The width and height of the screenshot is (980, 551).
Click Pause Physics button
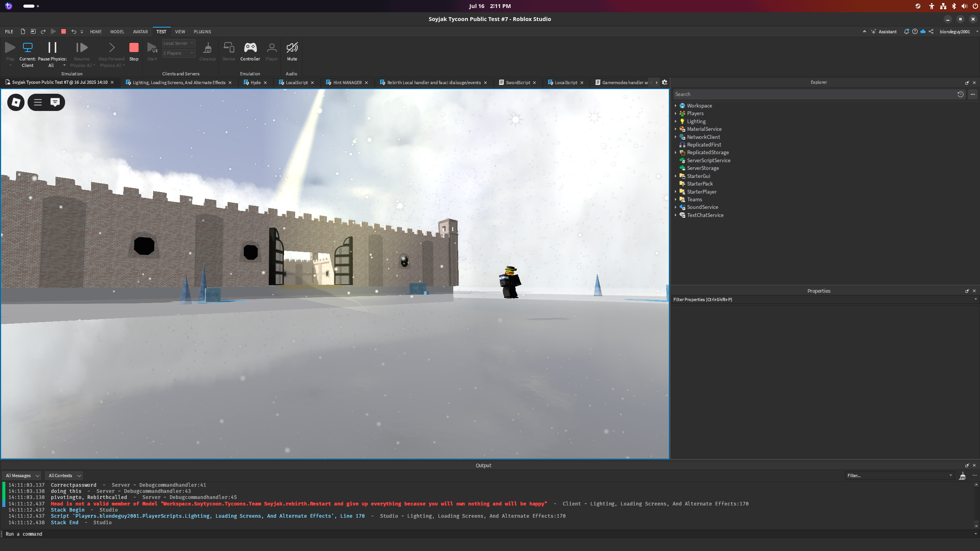(x=52, y=51)
